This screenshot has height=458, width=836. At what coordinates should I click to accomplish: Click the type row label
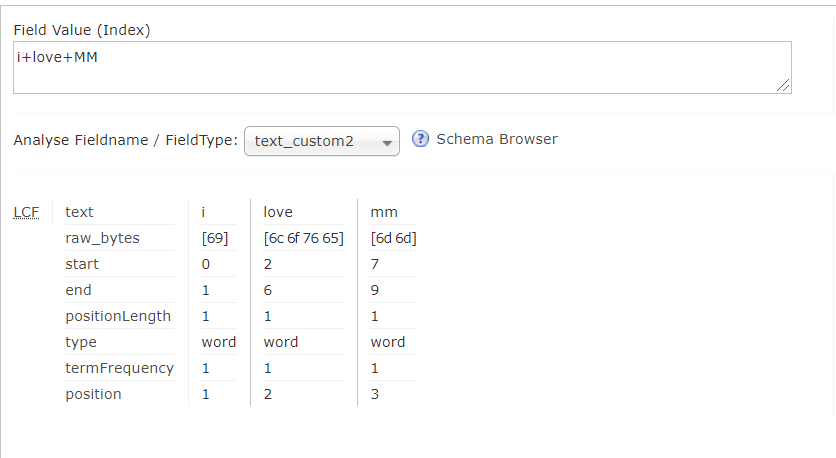(x=81, y=342)
